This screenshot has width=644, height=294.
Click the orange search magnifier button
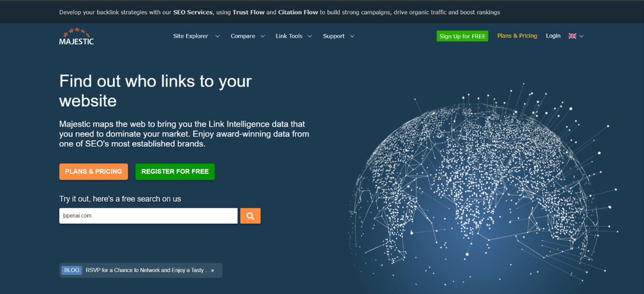point(250,216)
